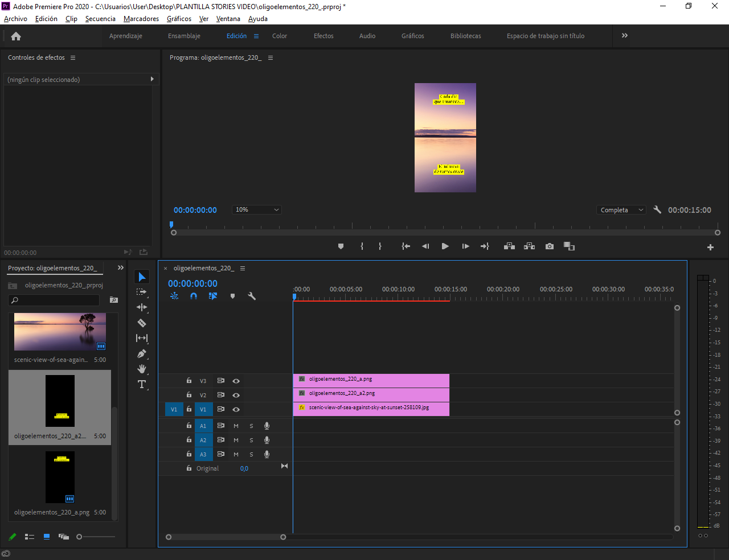Image resolution: width=729 pixels, height=560 pixels.
Task: Mute audio track A1
Action: coord(236,426)
